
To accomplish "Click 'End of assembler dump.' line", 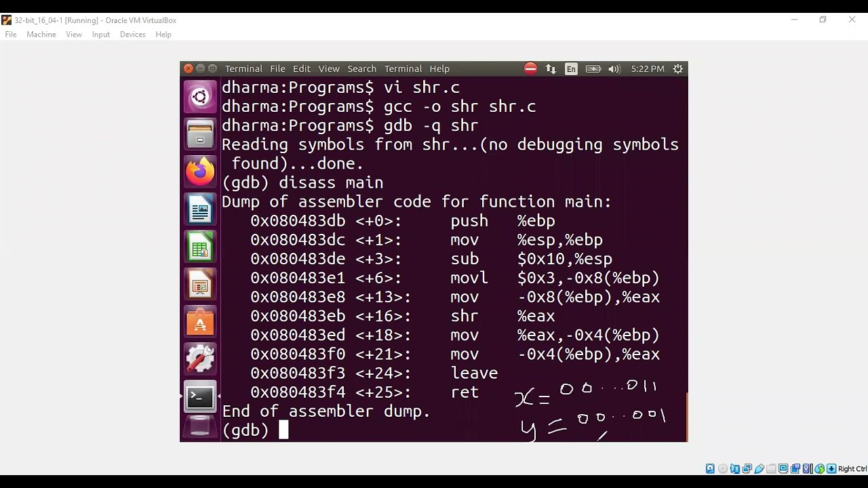I will coord(326,411).
